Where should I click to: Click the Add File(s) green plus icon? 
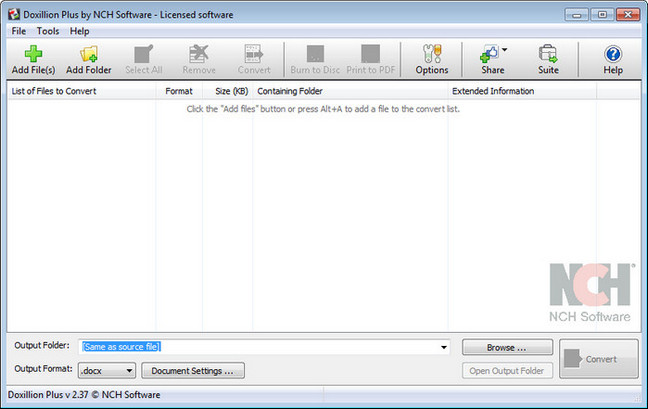(x=34, y=54)
